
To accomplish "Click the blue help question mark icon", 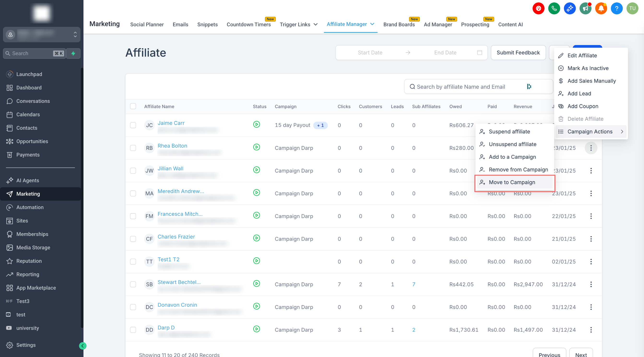I will click(x=616, y=8).
